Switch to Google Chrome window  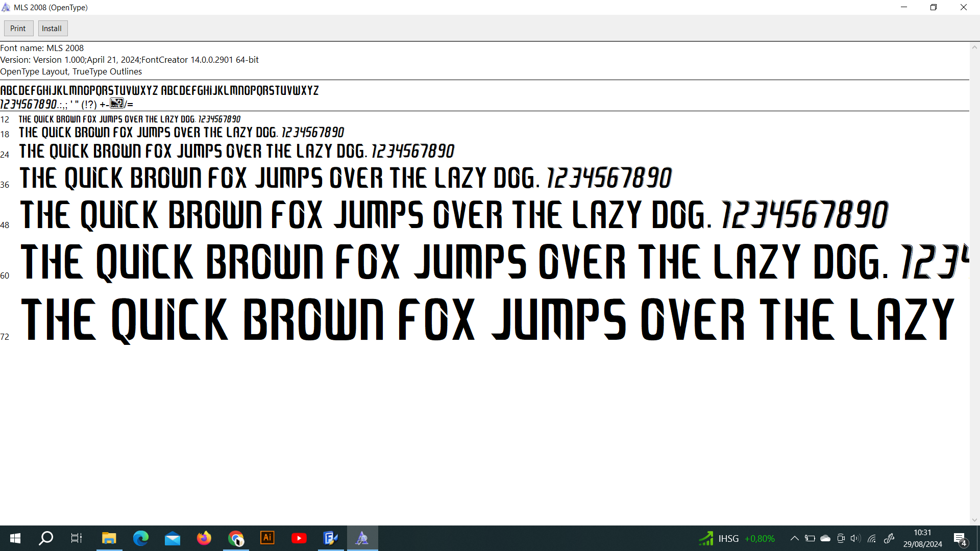tap(236, 538)
